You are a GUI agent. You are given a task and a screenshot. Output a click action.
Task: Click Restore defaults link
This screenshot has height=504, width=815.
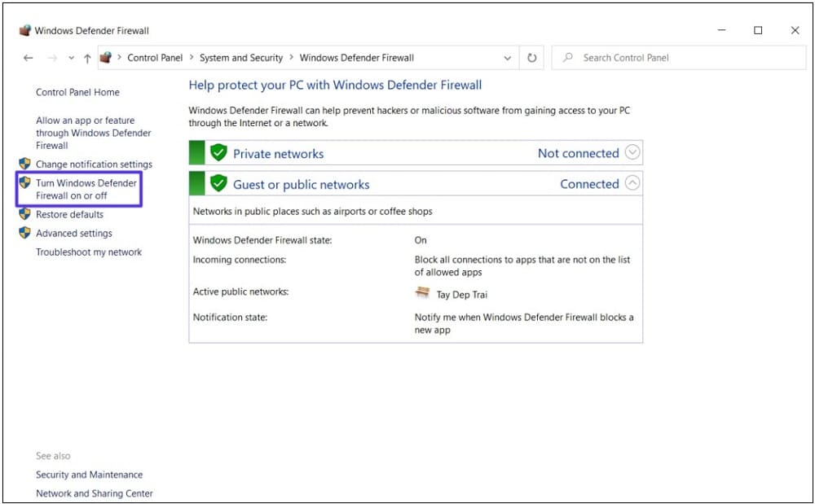pyautogui.click(x=69, y=214)
